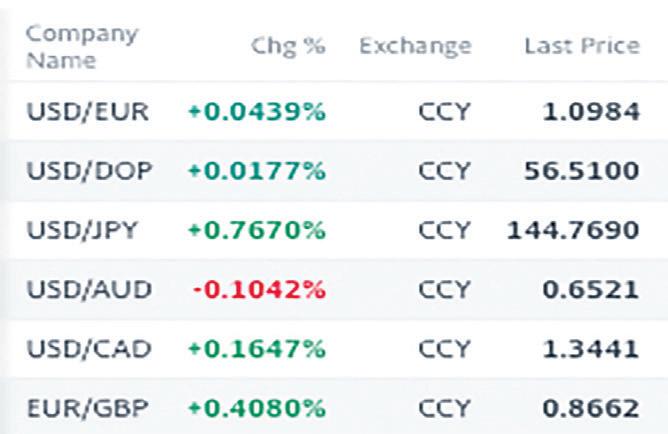Select the USD/JPY currency pair

(82, 230)
